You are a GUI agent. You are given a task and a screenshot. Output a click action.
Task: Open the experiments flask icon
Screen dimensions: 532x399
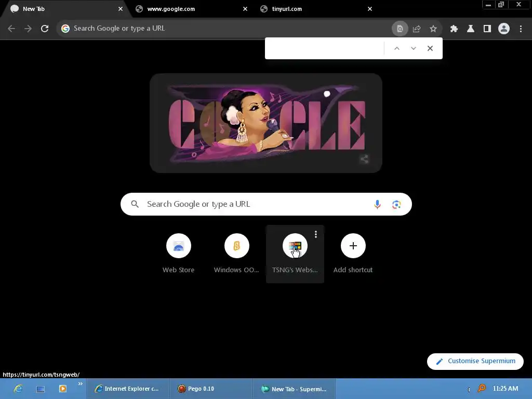pos(471,29)
